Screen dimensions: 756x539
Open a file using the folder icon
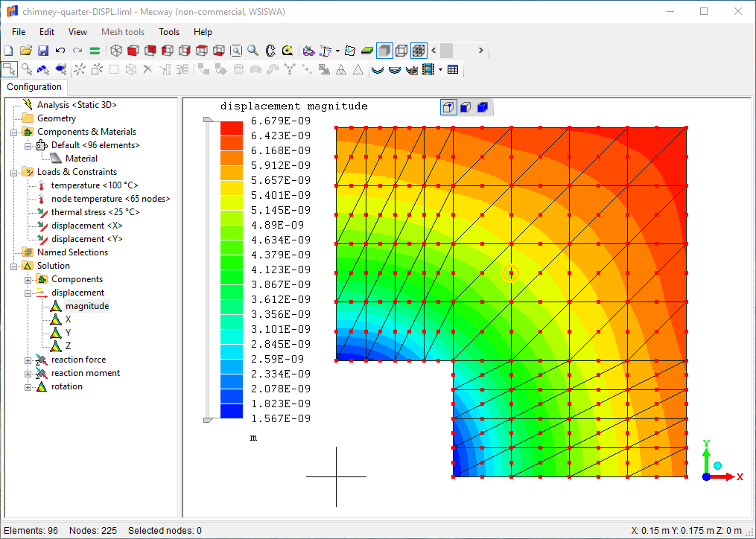pyautogui.click(x=26, y=51)
